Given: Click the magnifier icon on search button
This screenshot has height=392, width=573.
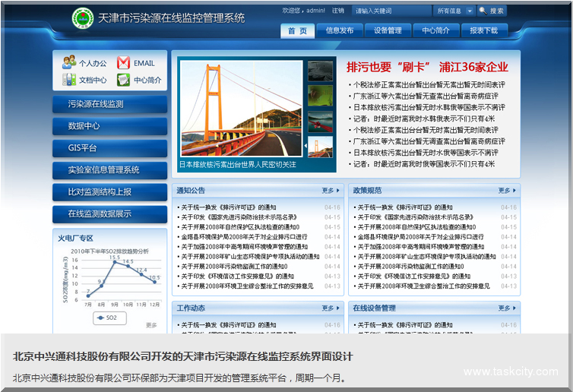Looking at the screenshot, I should [x=483, y=11].
